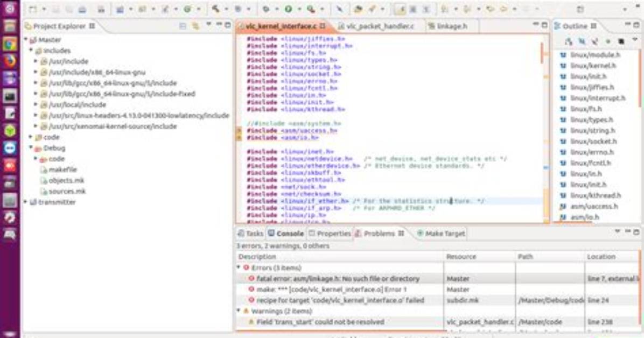This screenshot has width=644, height=338.
Task: Click error icon of fatal error row
Action: pyautogui.click(x=251, y=278)
